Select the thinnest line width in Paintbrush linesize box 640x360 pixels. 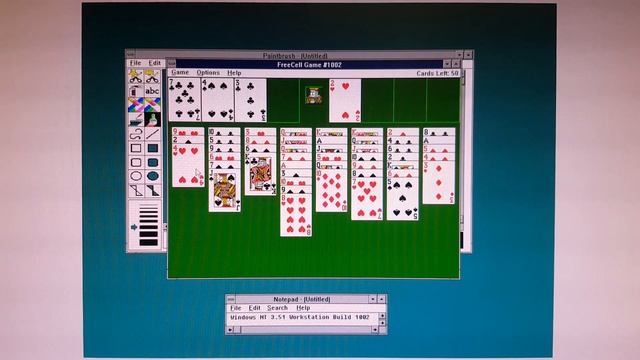coord(149,208)
